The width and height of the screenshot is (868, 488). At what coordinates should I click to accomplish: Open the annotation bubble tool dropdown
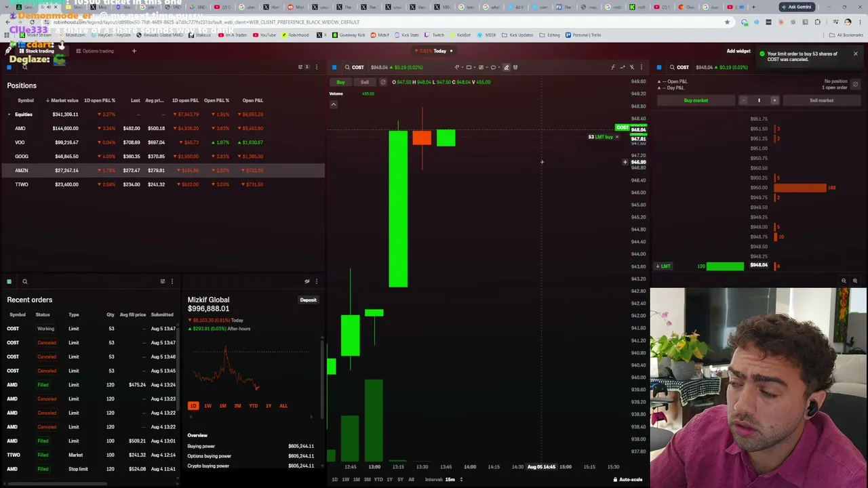(x=494, y=67)
